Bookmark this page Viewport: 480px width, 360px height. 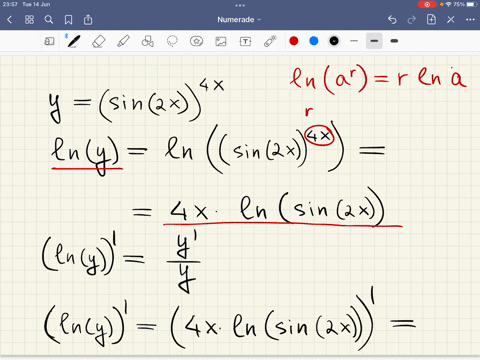(68, 20)
